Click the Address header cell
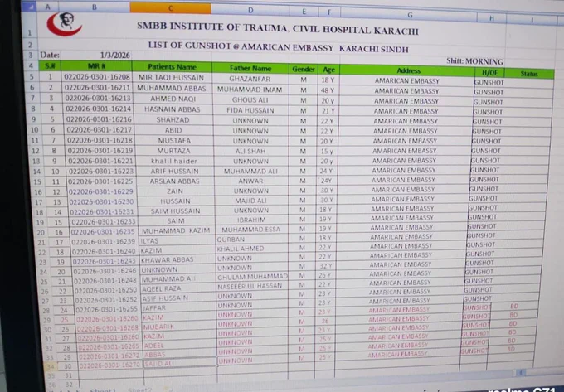Viewport: 564px width, 392px height. coord(408,70)
